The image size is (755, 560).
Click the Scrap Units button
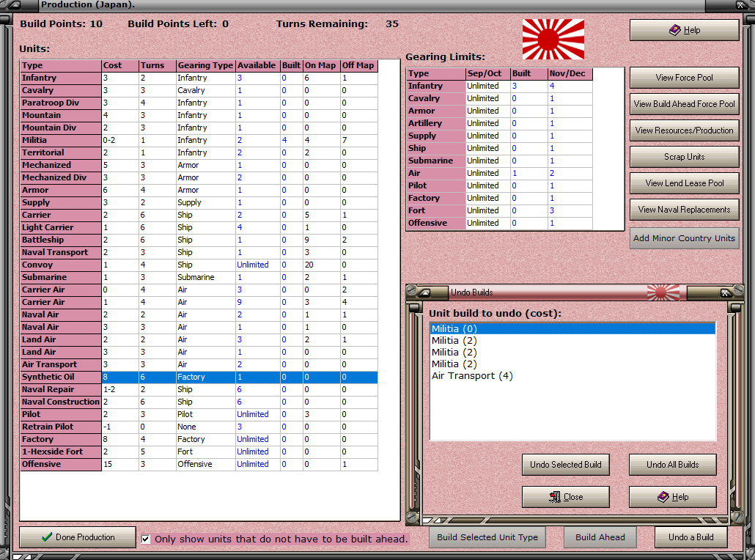(x=684, y=157)
